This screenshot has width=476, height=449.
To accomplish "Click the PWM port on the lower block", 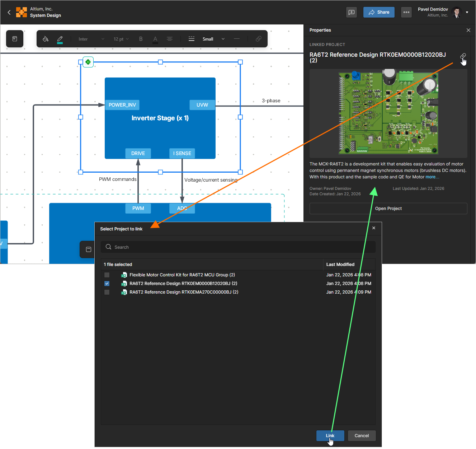I will point(138,208).
